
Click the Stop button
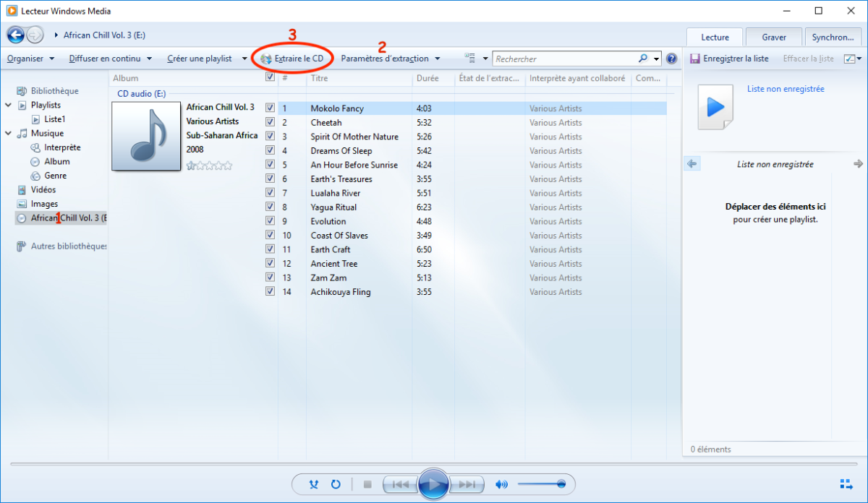[x=367, y=484]
